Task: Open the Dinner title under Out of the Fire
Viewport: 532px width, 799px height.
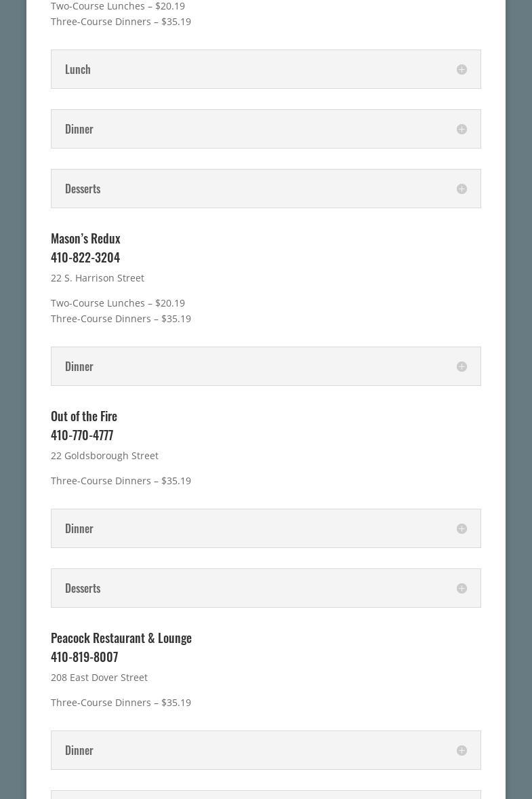Action: (79, 528)
